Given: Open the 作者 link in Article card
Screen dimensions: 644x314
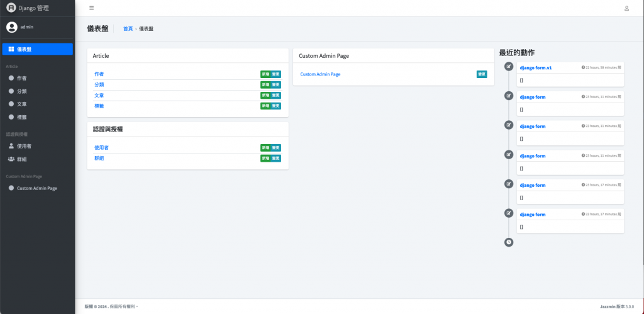Looking at the screenshot, I should 99,74.
